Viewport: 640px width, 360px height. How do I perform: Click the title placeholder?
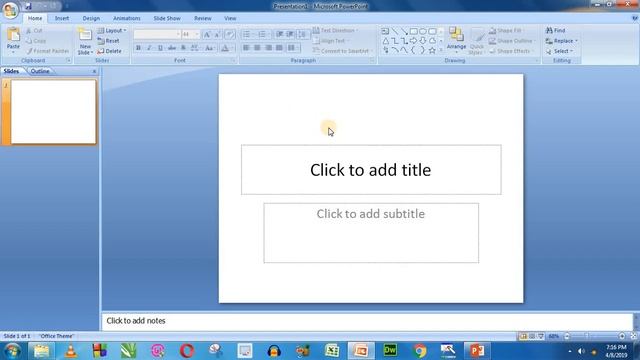[371, 170]
